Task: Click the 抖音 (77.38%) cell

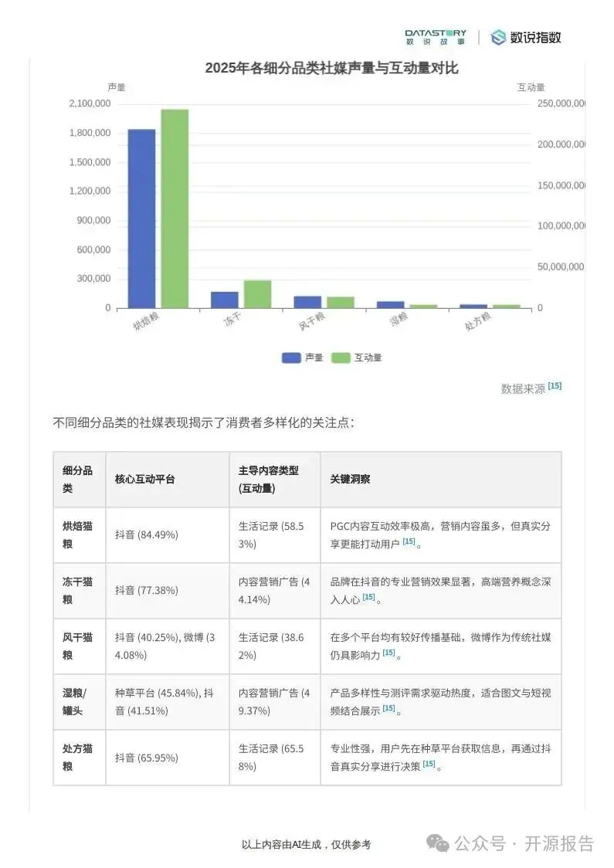Action: click(167, 591)
